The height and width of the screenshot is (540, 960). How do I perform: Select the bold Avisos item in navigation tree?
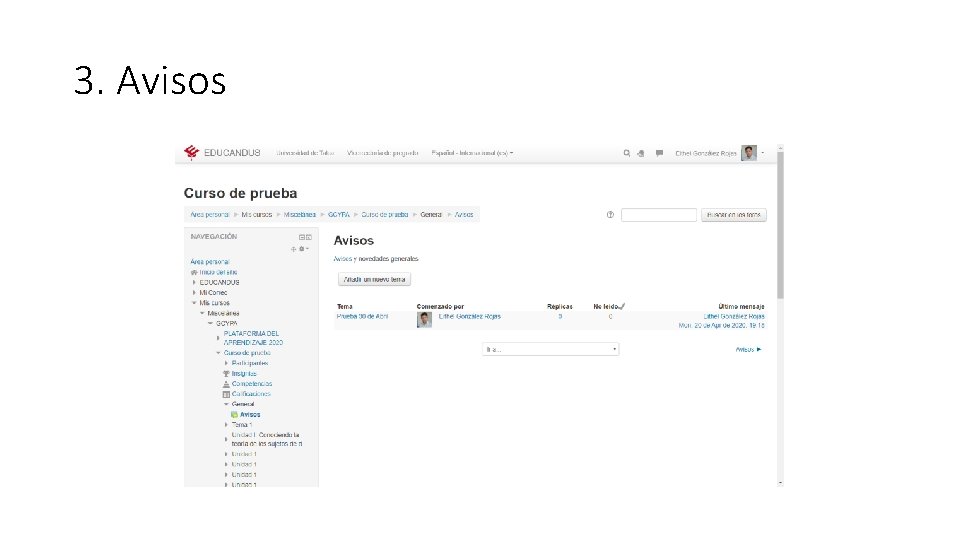[250, 414]
